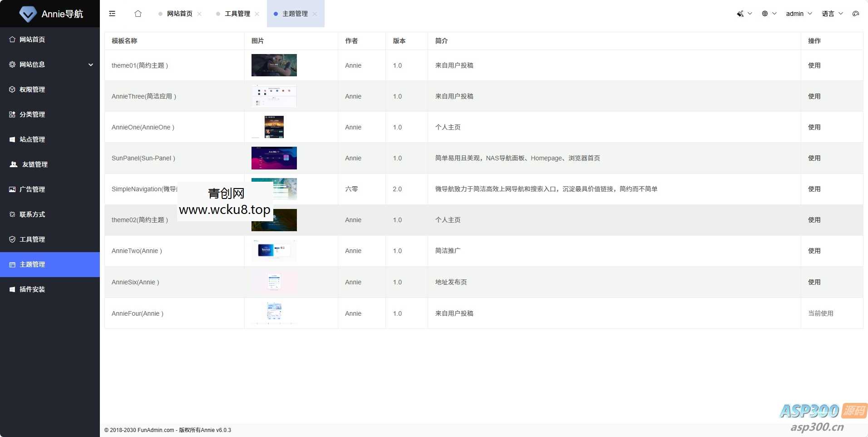This screenshot has height=437, width=868.
Task: Close the 主题管理 tab
Action: pos(316,14)
